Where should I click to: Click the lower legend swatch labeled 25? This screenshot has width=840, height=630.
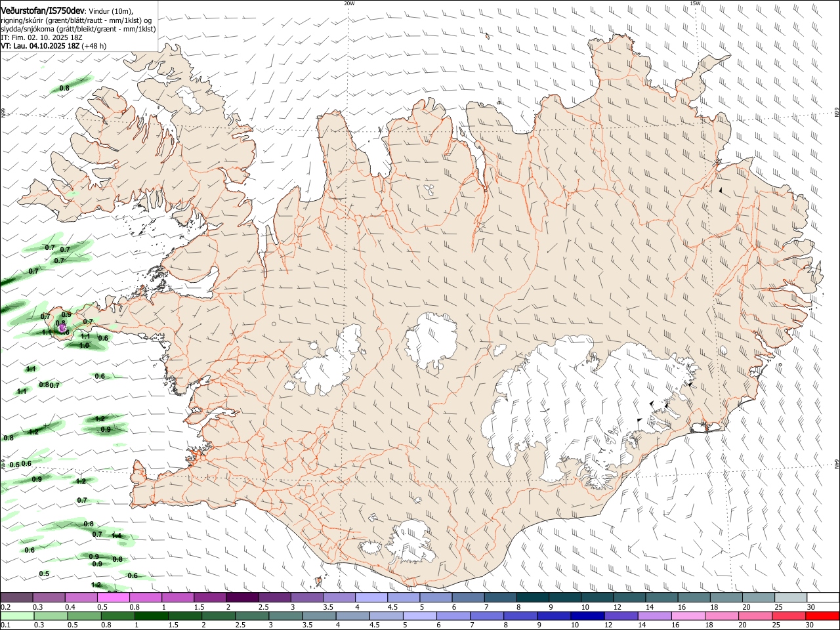coord(789,616)
